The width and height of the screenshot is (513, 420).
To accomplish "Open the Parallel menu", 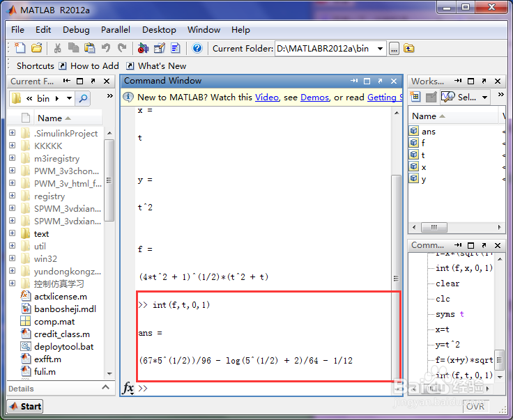I will pyautogui.click(x=116, y=30).
